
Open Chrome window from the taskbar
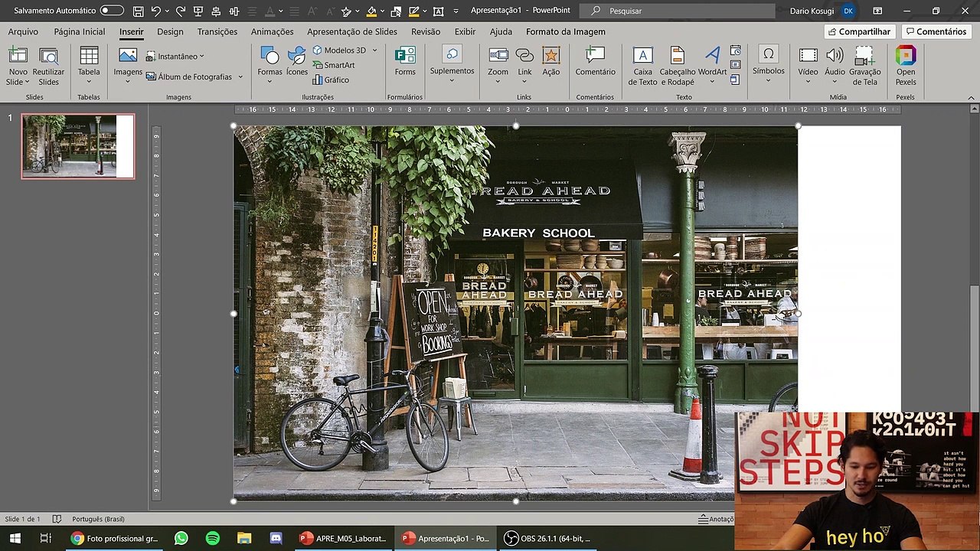pyautogui.click(x=114, y=538)
